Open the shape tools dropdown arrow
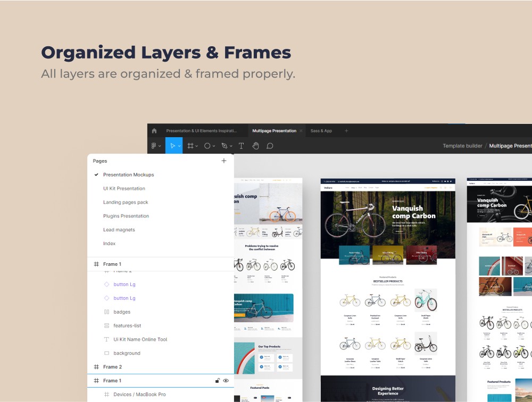Viewport: 532px width, 402px height. pos(214,146)
